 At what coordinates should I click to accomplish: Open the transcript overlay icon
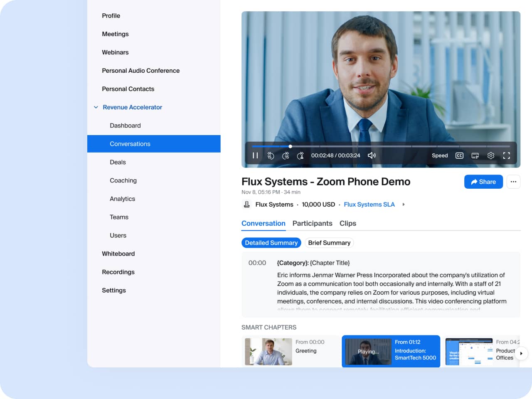point(475,155)
